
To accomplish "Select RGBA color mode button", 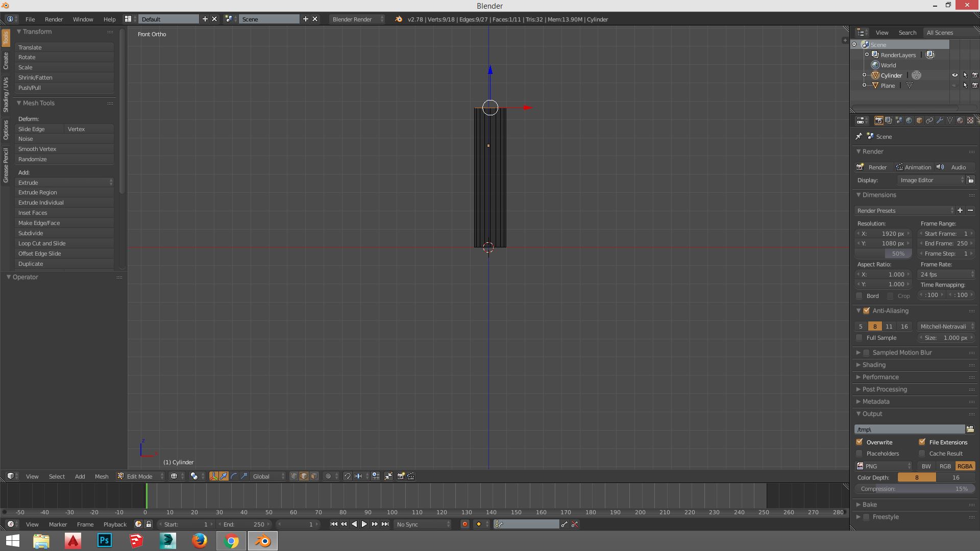I will pos(965,466).
